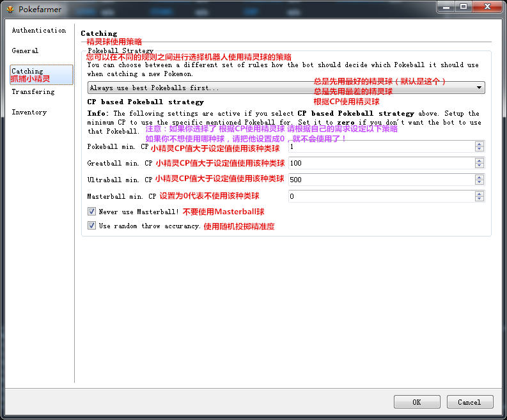This screenshot has height=420, width=507.
Task: Uncheck Never use Masterball checkbox
Action: pos(92,212)
